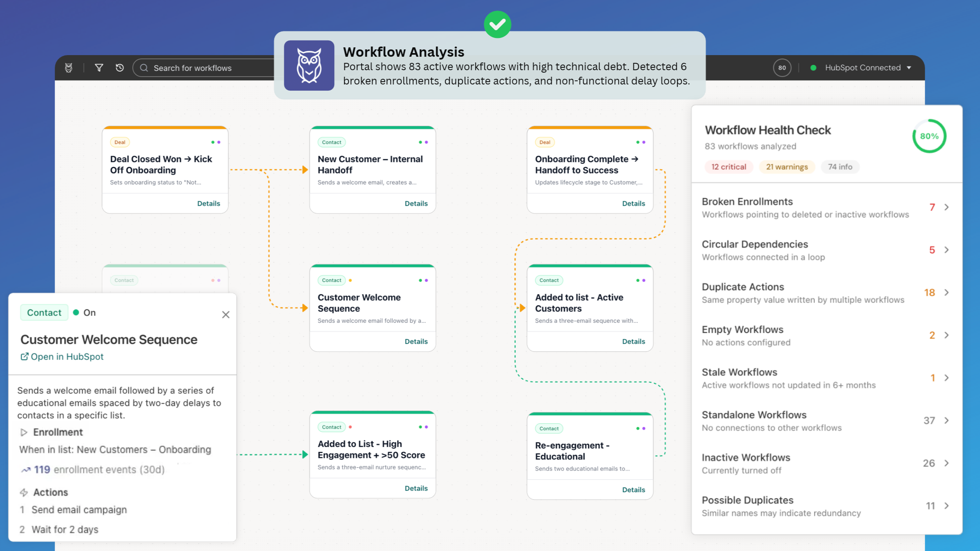Open the HubSpot Connected dropdown
Image resolution: width=980 pixels, height=551 pixels.
861,68
